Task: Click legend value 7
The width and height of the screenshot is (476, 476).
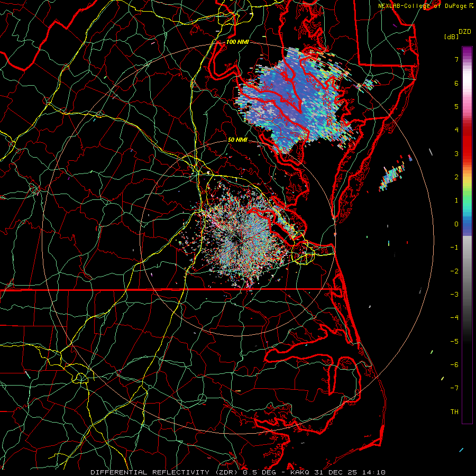Action: [456, 59]
